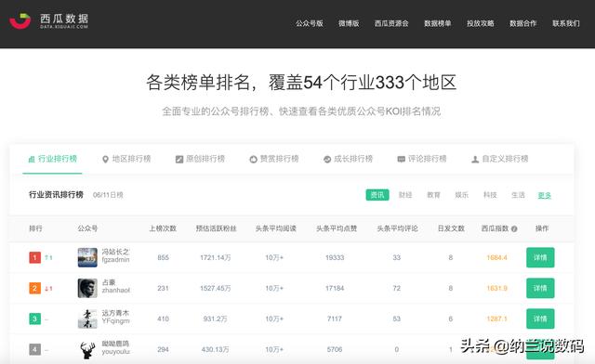
Task: Click the location pin icon beside 地区排行榜
Action: 105,160
